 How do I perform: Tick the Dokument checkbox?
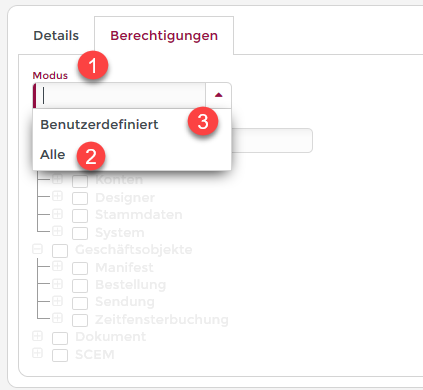point(60,338)
